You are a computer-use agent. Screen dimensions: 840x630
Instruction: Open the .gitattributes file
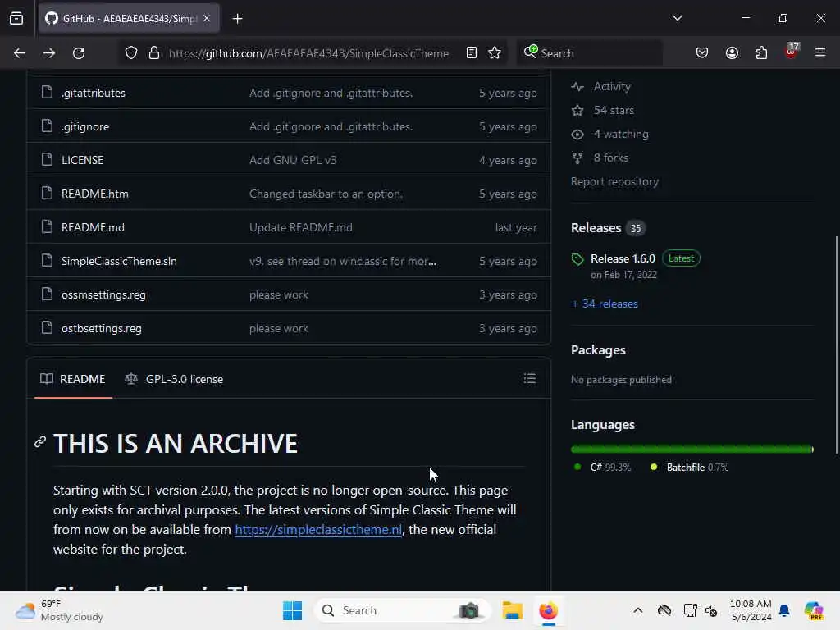click(x=94, y=93)
